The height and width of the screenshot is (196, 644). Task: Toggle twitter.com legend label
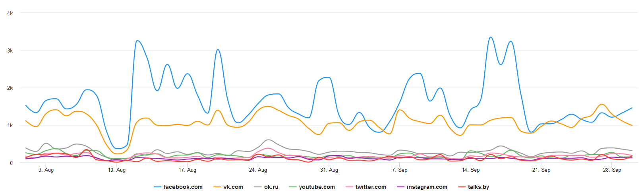[370, 187]
